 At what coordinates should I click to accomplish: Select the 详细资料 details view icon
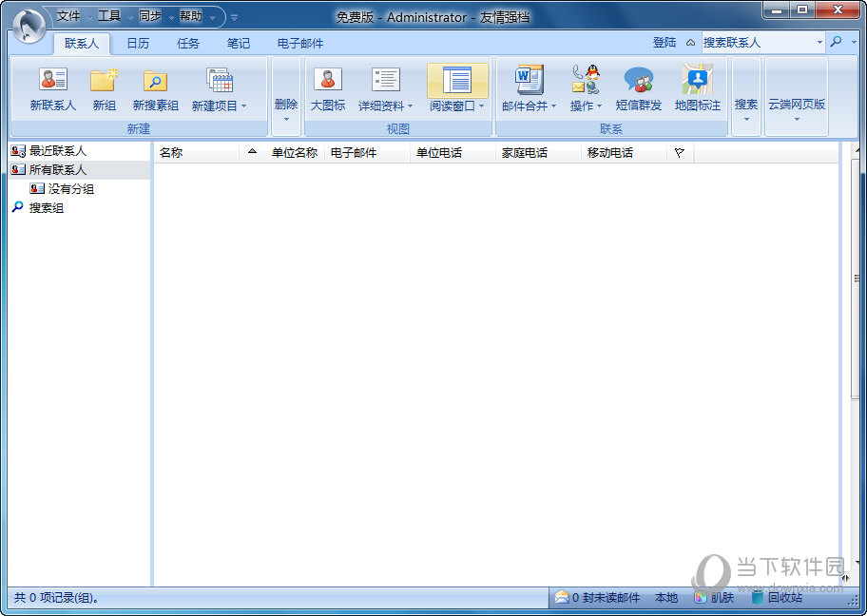pyautogui.click(x=385, y=79)
